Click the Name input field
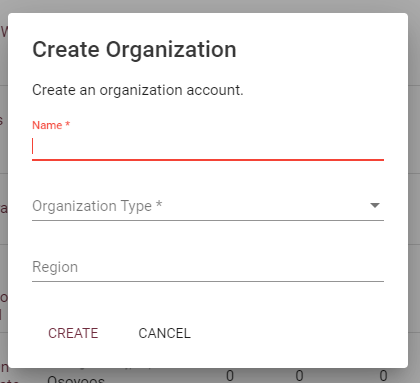This screenshot has height=383, width=420. point(208,146)
